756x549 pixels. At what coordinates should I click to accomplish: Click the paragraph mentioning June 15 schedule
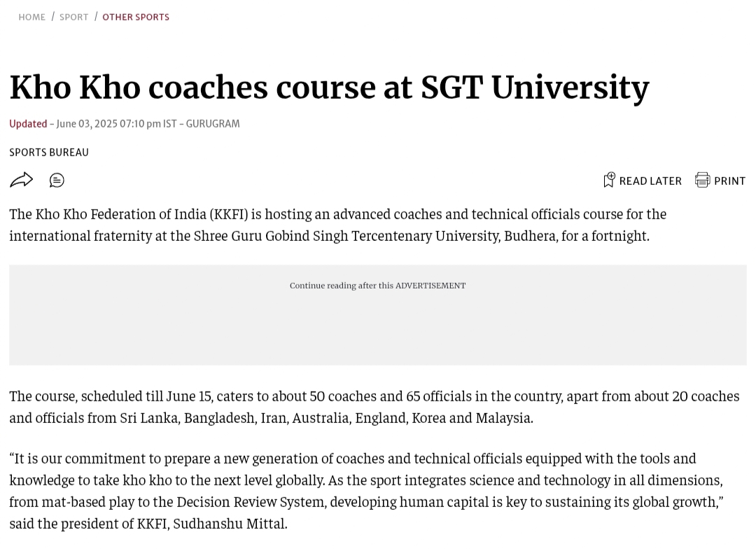pyautogui.click(x=374, y=407)
